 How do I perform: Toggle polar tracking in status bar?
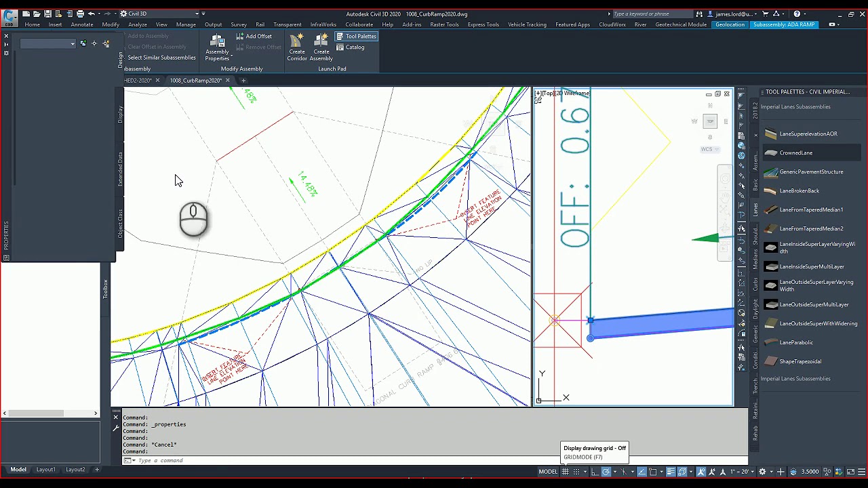coord(606,472)
